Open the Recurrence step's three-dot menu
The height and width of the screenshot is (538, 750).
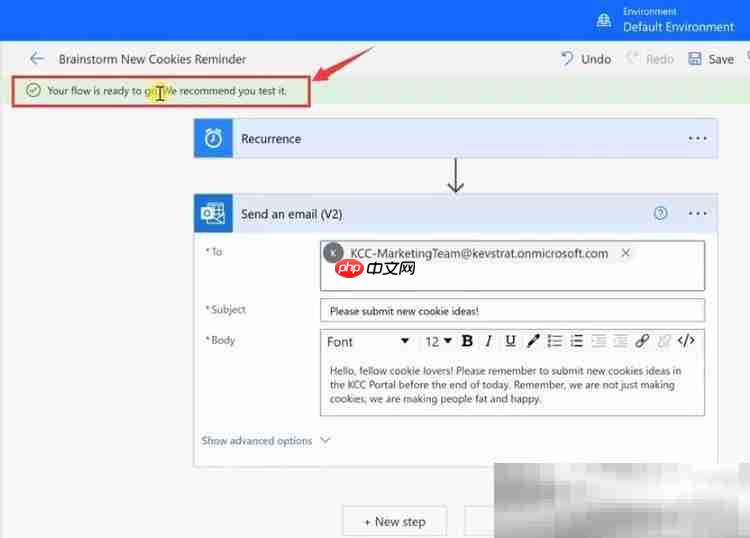click(697, 139)
